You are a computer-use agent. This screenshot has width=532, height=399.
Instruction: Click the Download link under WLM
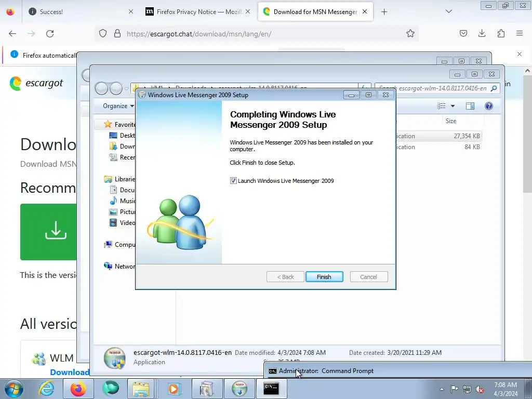[x=70, y=372]
